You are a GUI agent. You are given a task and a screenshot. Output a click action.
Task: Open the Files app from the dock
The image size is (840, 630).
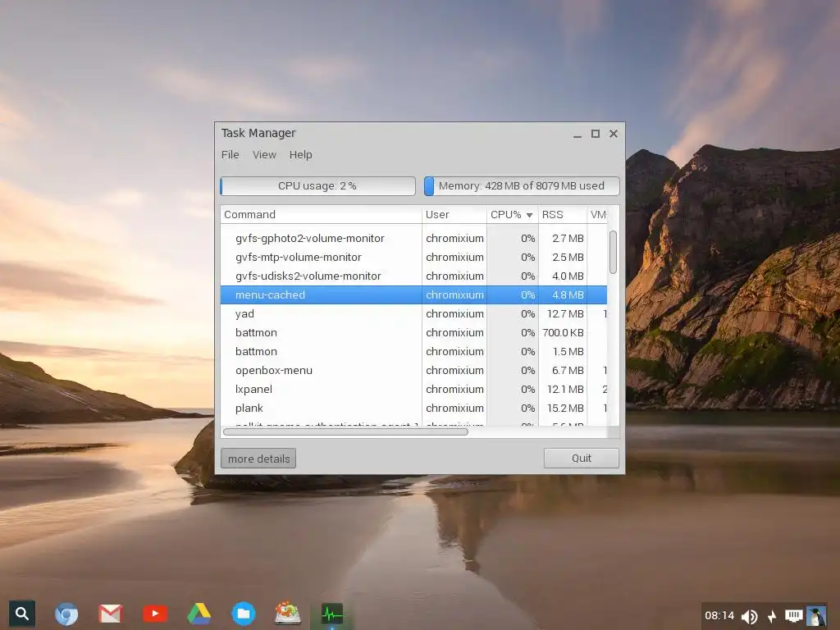pyautogui.click(x=243, y=614)
